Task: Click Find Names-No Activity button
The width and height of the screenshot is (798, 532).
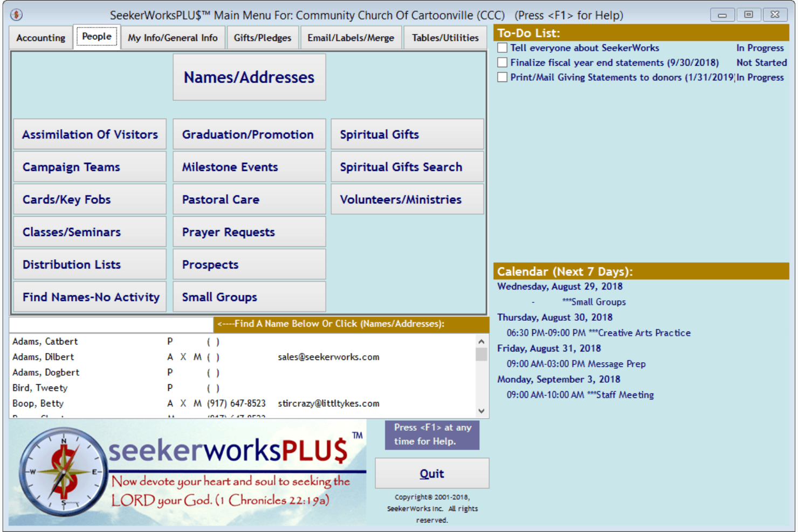Action: pos(90,297)
